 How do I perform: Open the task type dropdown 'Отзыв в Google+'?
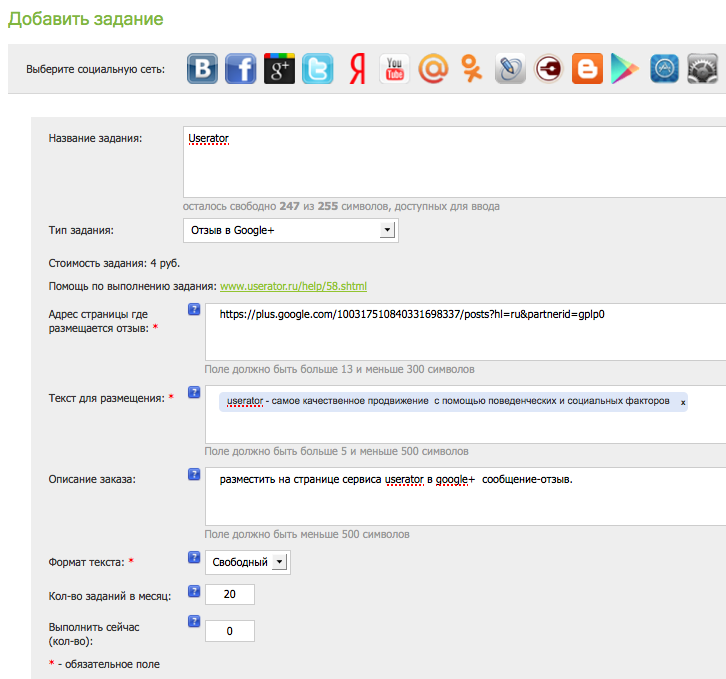coord(291,230)
